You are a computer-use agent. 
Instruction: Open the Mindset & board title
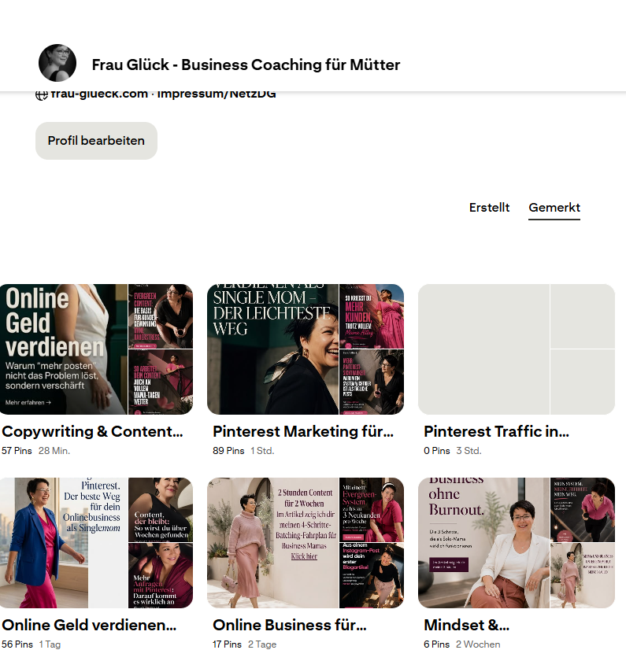pos(466,626)
